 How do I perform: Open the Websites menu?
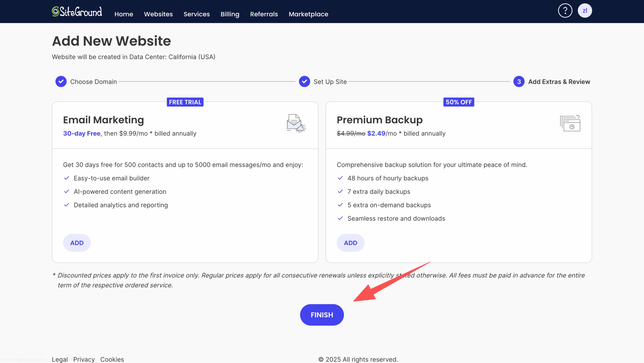(x=158, y=14)
